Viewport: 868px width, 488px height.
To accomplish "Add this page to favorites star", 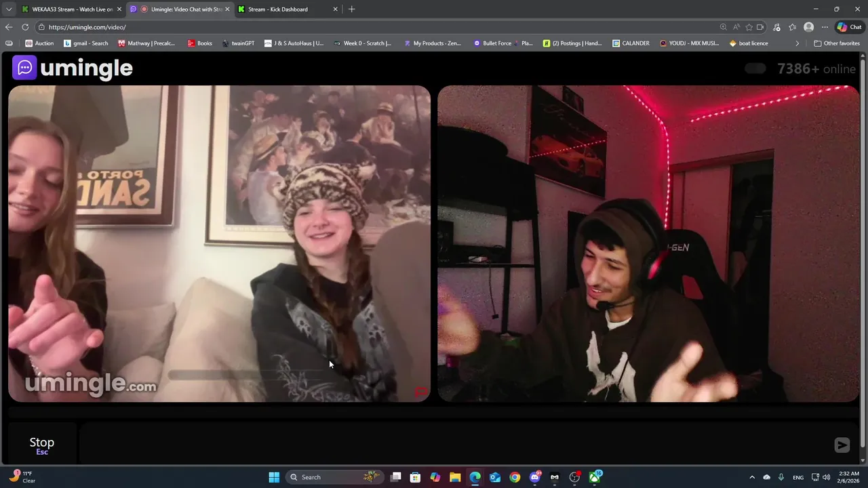I will click(x=749, y=27).
